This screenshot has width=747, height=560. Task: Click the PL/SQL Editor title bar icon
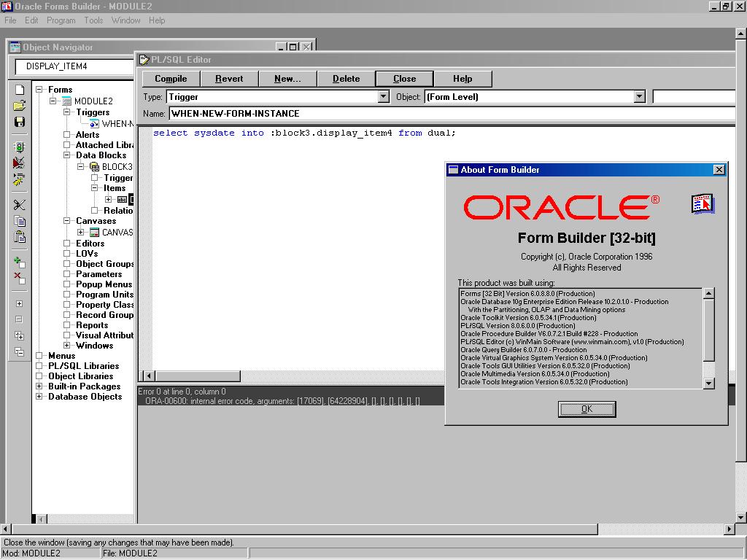click(144, 60)
